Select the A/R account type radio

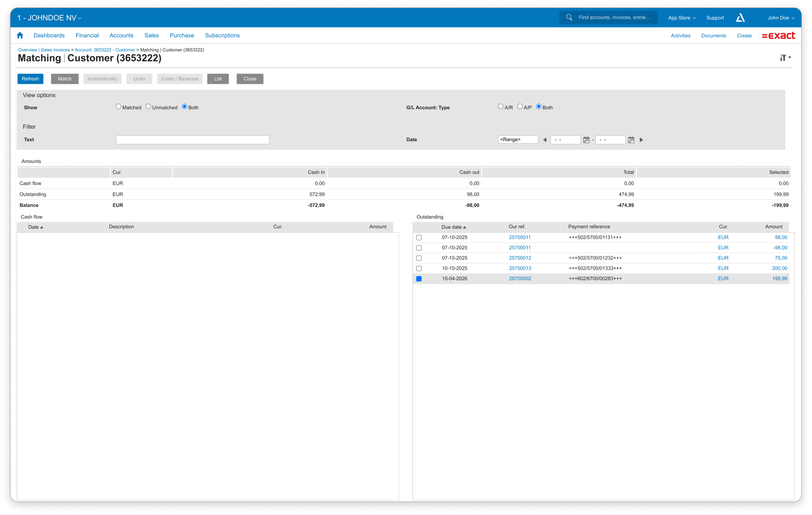coord(501,107)
